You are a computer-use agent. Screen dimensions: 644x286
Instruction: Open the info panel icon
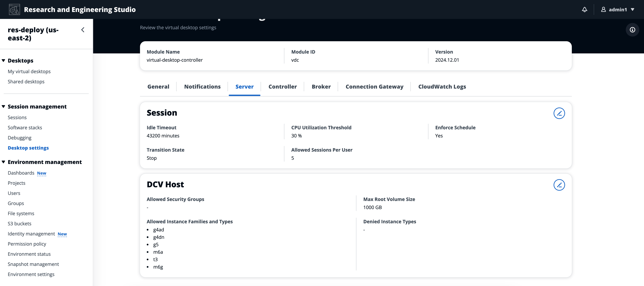click(x=632, y=30)
